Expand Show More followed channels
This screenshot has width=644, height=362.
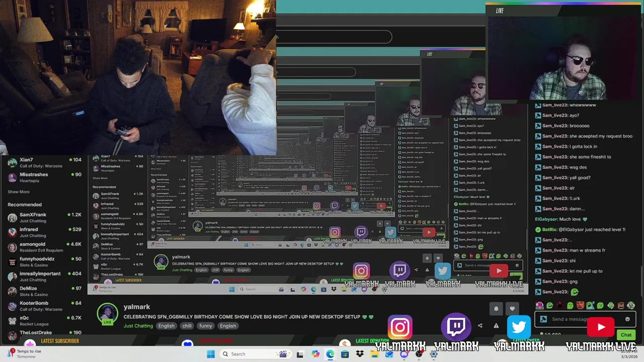pos(19,192)
